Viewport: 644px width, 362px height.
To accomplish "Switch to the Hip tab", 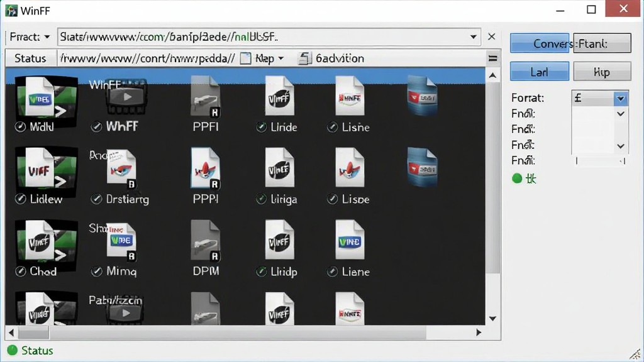I will pos(602,72).
